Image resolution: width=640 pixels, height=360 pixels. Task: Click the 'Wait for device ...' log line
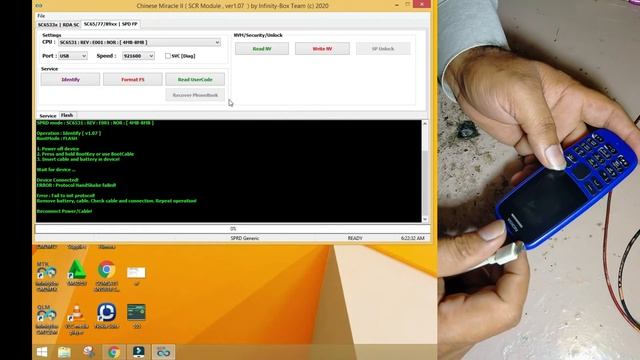point(56,169)
